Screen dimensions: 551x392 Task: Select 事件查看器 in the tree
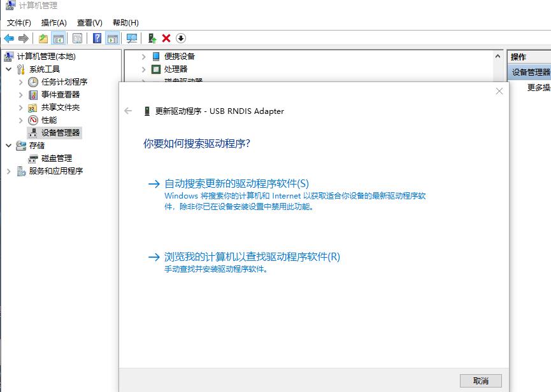(x=61, y=95)
